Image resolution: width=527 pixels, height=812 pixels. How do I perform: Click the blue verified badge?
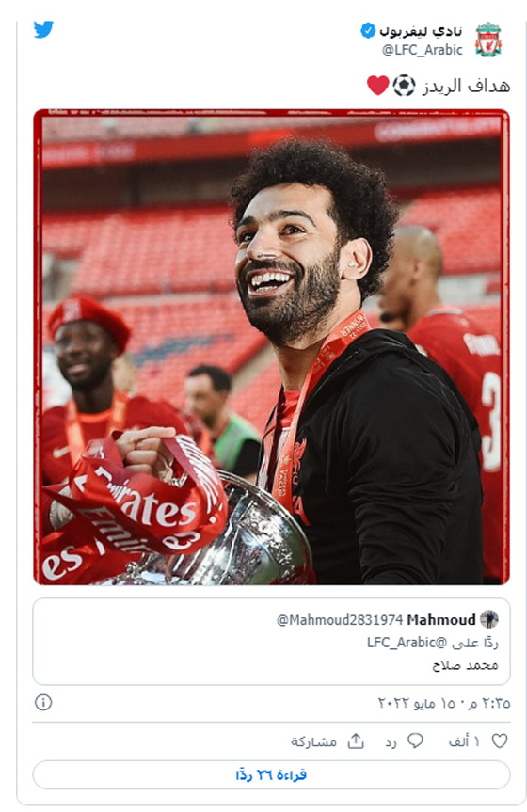point(367,30)
